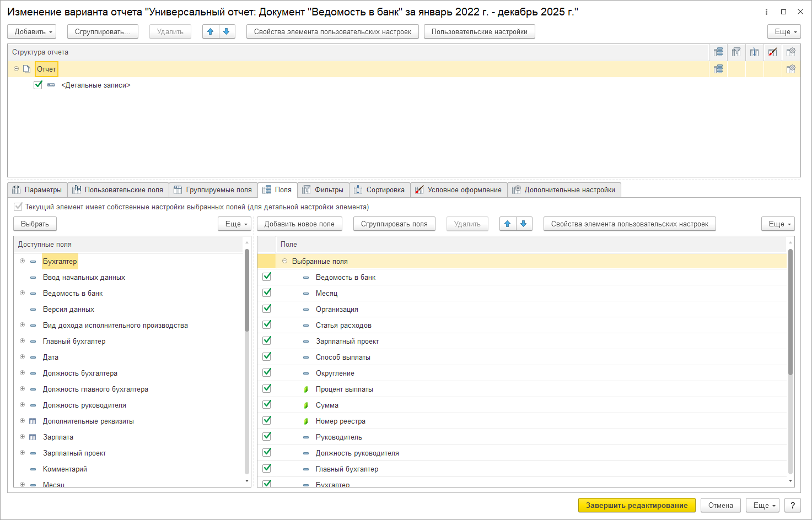Select the Руководитель row in selected fields
Image resolution: width=812 pixels, height=520 pixels.
pos(338,437)
